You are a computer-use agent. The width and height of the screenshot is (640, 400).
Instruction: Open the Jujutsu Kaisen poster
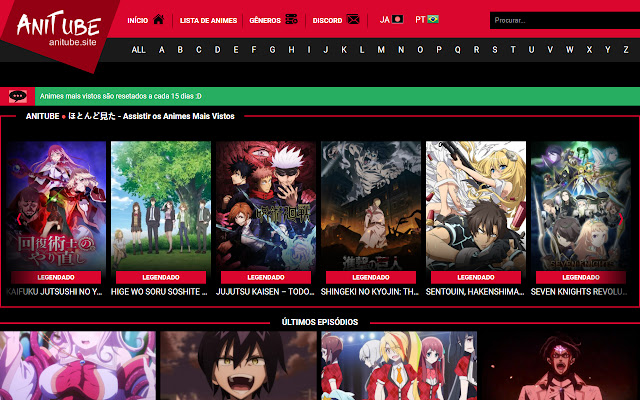point(266,205)
